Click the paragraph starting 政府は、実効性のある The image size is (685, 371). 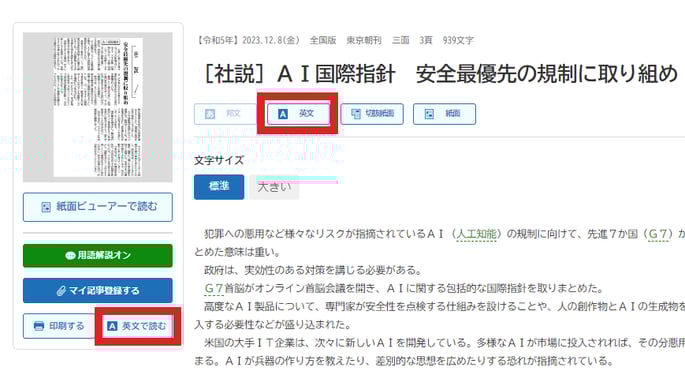313,270
